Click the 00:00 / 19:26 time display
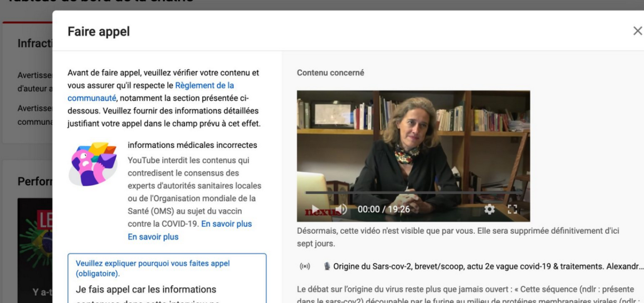 click(384, 209)
